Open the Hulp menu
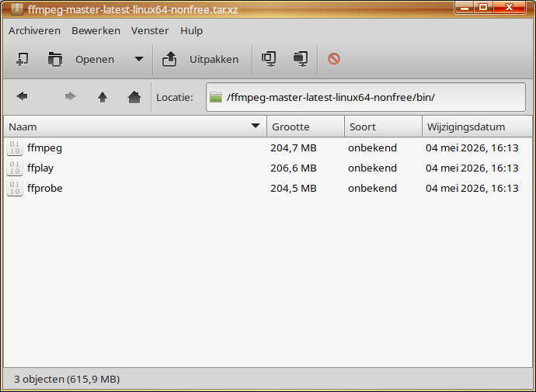Image resolution: width=536 pixels, height=392 pixels. [x=191, y=31]
